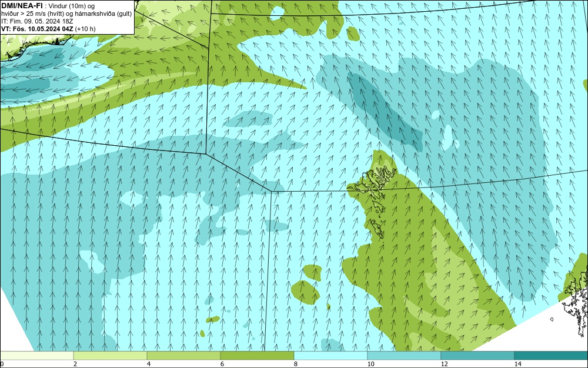This screenshot has height=368, width=588.
Task: Click the 10–12 m/s light teal legend swatch
Action: (x=405, y=356)
